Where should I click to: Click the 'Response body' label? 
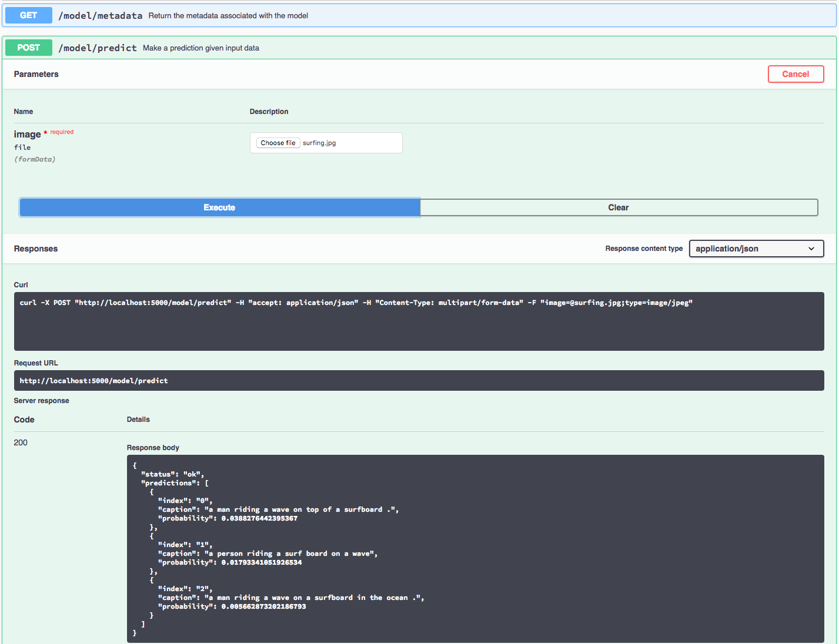coord(153,448)
